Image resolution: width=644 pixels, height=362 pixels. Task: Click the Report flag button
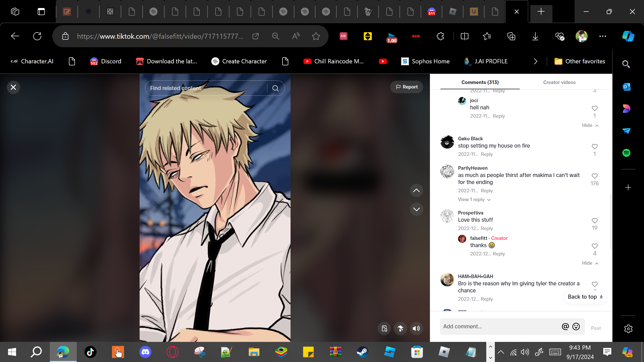(407, 87)
